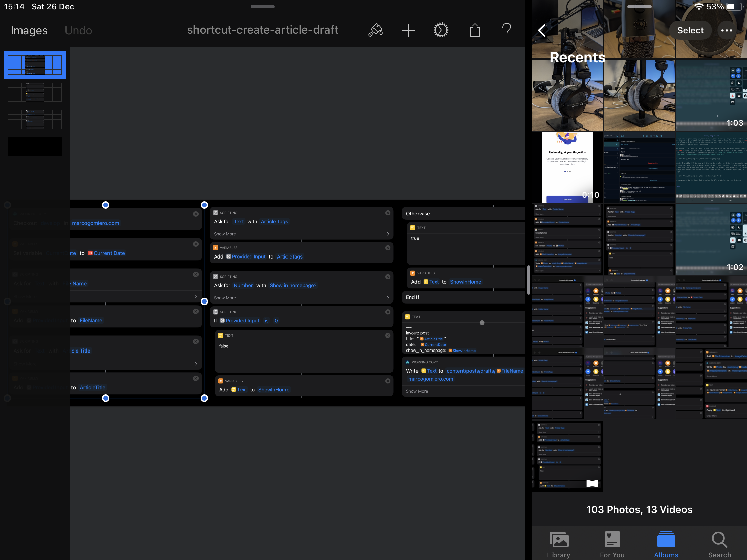Tap the false text field

coord(304,357)
